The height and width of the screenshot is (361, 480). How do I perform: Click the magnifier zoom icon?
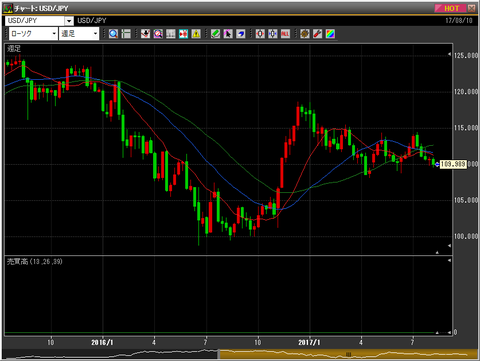click(x=113, y=34)
